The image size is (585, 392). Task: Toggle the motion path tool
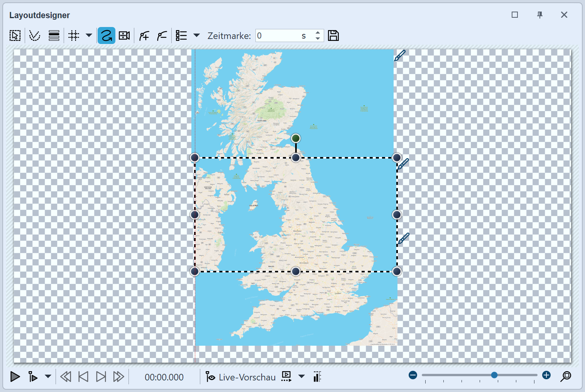coord(106,36)
